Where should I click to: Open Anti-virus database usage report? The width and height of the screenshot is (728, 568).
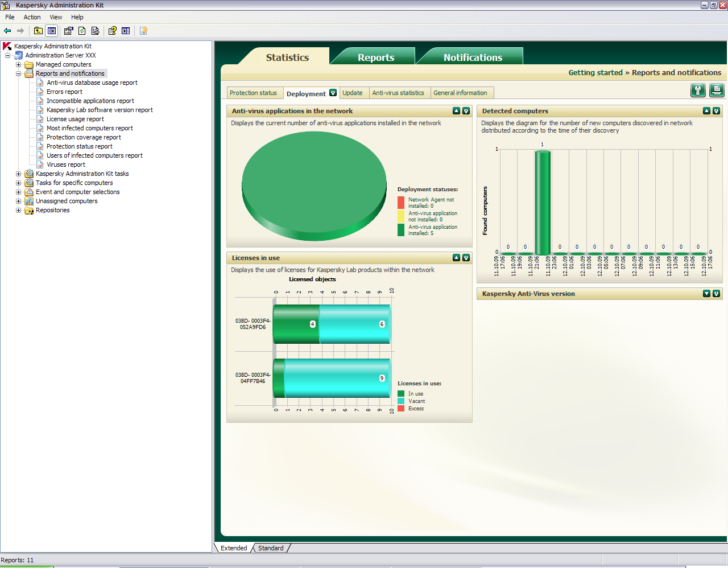(92, 83)
